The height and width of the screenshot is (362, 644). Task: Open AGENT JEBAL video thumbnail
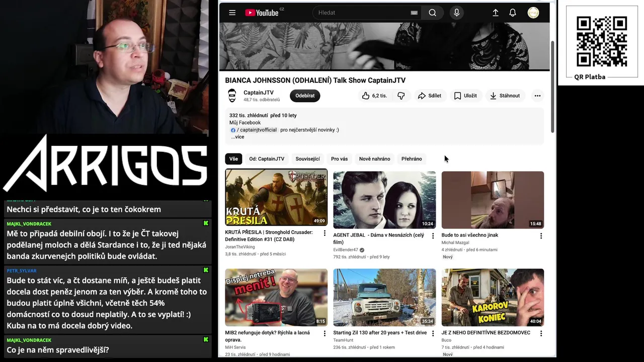click(384, 200)
